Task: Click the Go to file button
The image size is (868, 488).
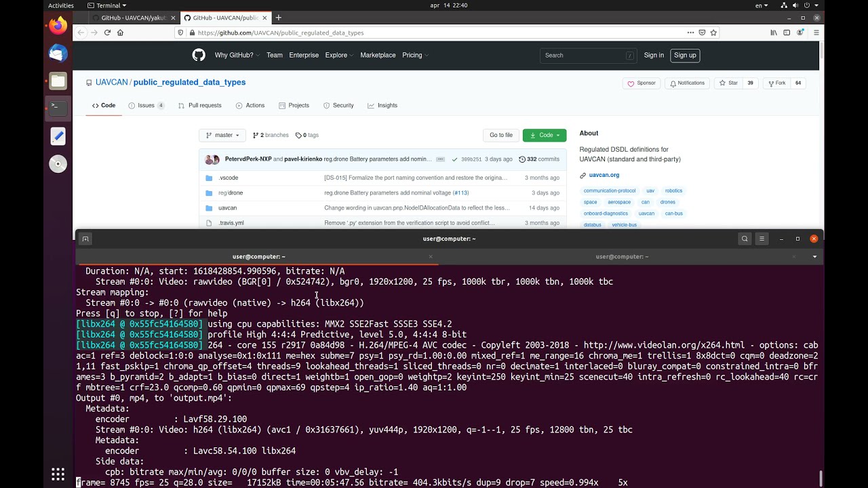Action: [501, 135]
